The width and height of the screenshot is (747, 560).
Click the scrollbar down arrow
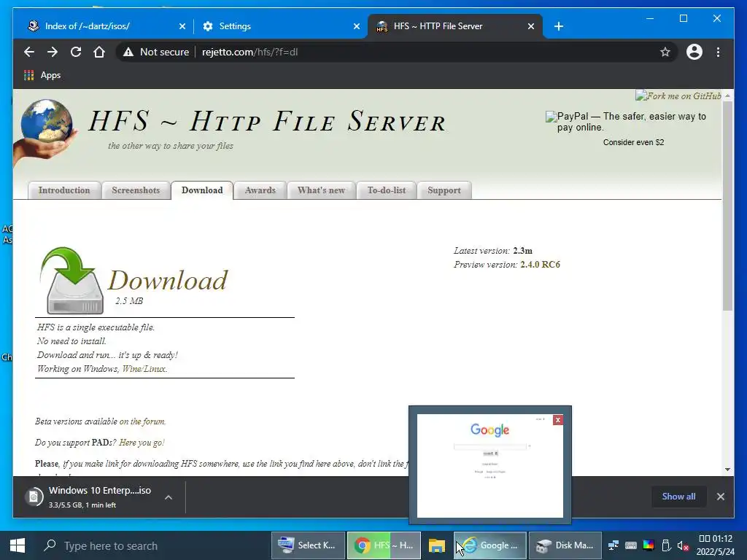[x=727, y=470]
